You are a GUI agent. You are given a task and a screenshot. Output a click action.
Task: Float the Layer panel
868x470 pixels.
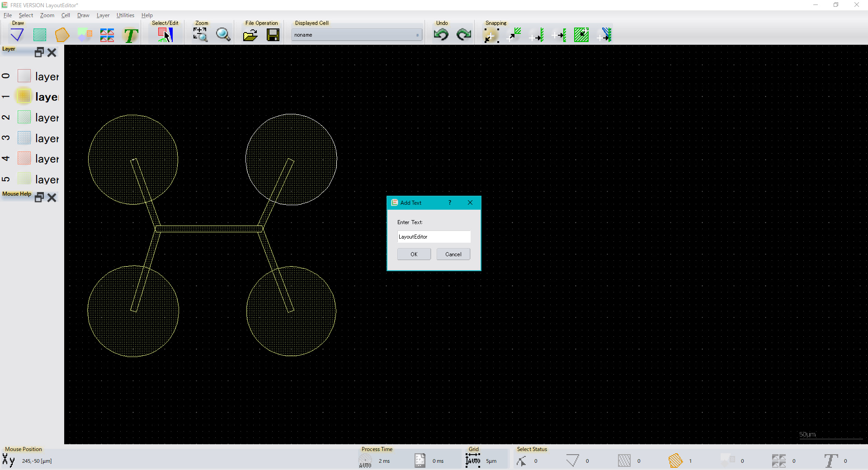pos(39,52)
